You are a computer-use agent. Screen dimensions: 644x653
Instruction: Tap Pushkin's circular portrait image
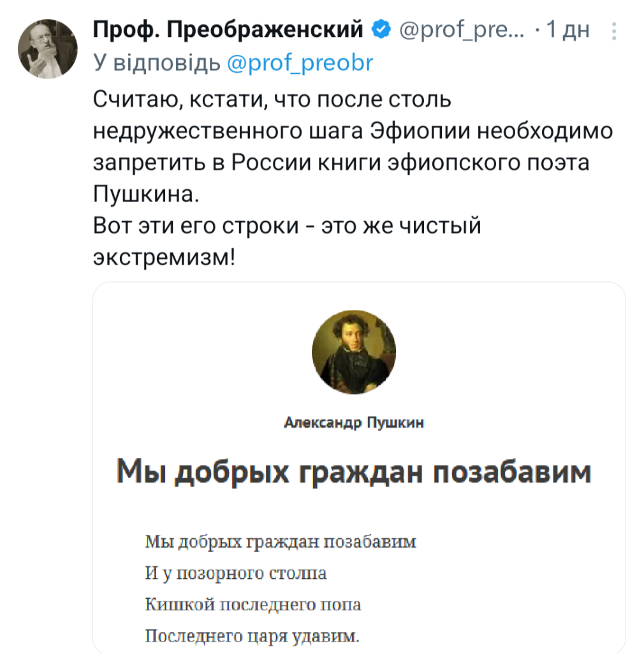click(353, 353)
